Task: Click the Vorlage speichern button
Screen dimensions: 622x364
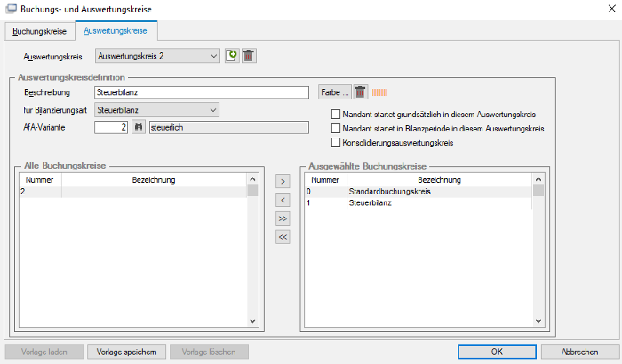Action: (126, 352)
